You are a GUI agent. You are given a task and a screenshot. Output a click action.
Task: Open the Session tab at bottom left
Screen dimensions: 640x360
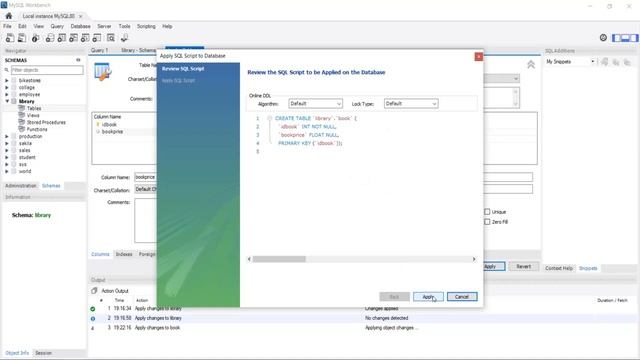click(x=43, y=353)
